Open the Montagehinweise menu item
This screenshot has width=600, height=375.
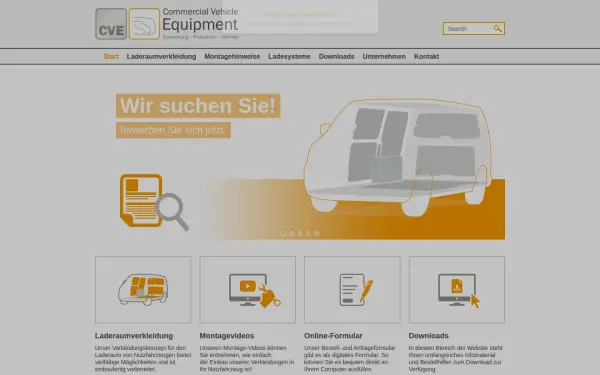(232, 57)
